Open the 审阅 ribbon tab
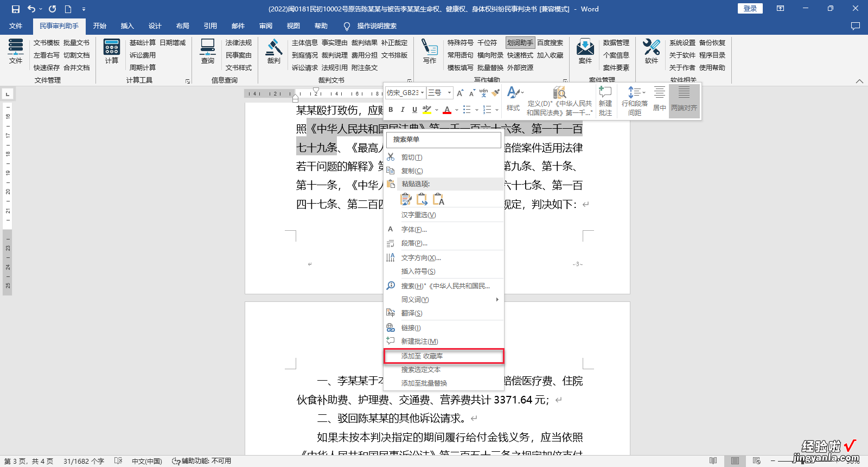868x467 pixels. tap(266, 26)
